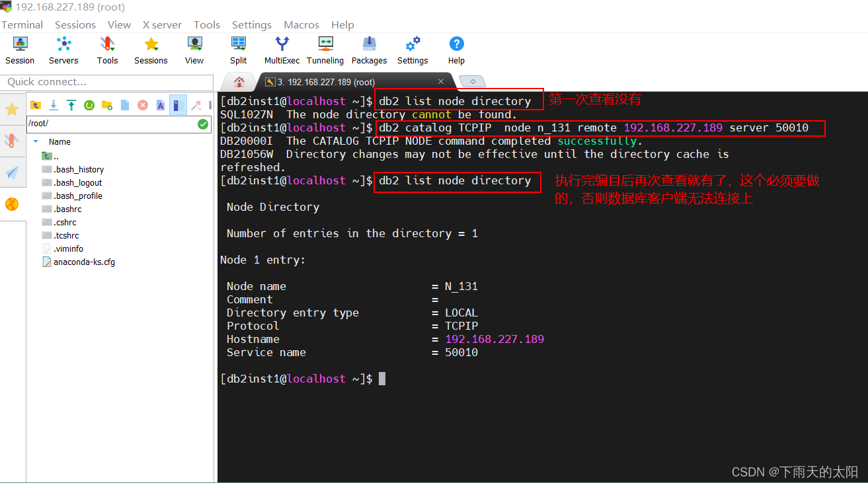This screenshot has width=868, height=485.
Task: Open the Macros paper-plane sidebar tab
Action: 12,172
